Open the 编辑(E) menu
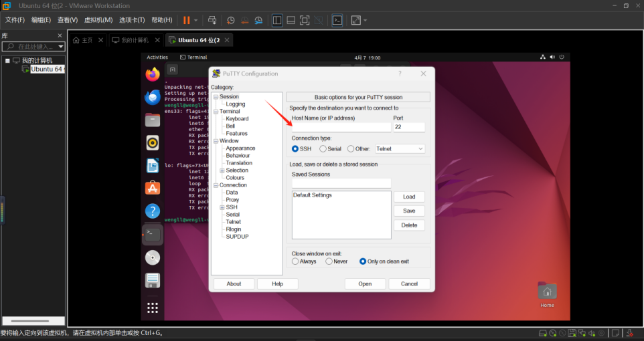The image size is (644, 341). (41, 20)
